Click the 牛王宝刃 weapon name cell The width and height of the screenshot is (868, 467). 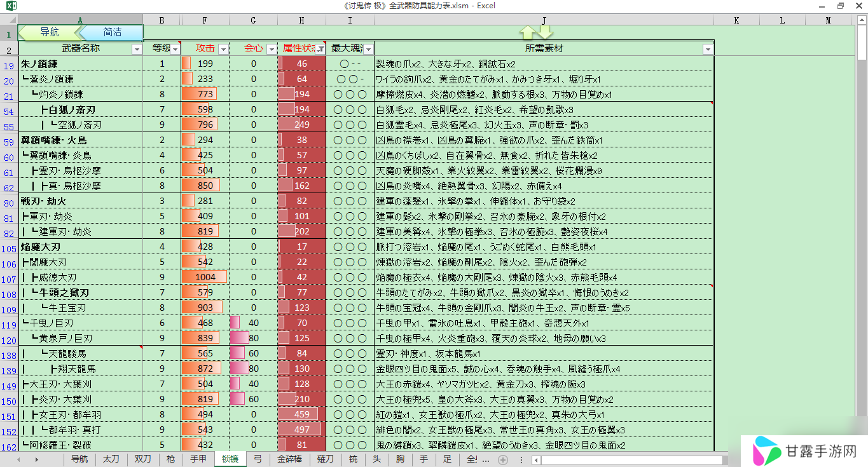(x=81, y=308)
